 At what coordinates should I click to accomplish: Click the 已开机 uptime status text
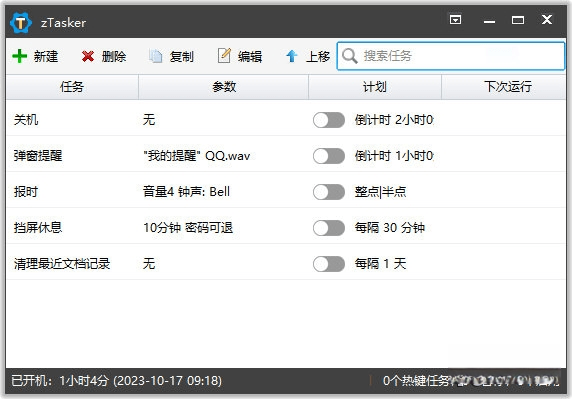coord(116,381)
